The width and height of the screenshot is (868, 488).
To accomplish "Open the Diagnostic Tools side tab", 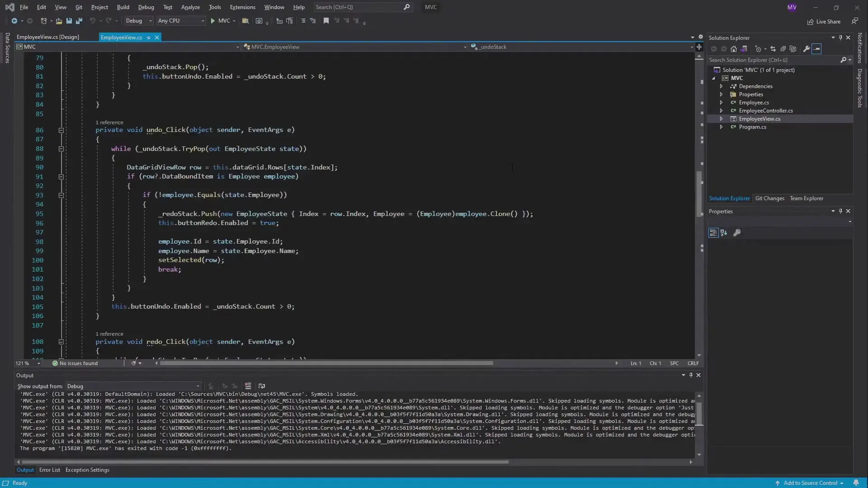I will [860, 88].
